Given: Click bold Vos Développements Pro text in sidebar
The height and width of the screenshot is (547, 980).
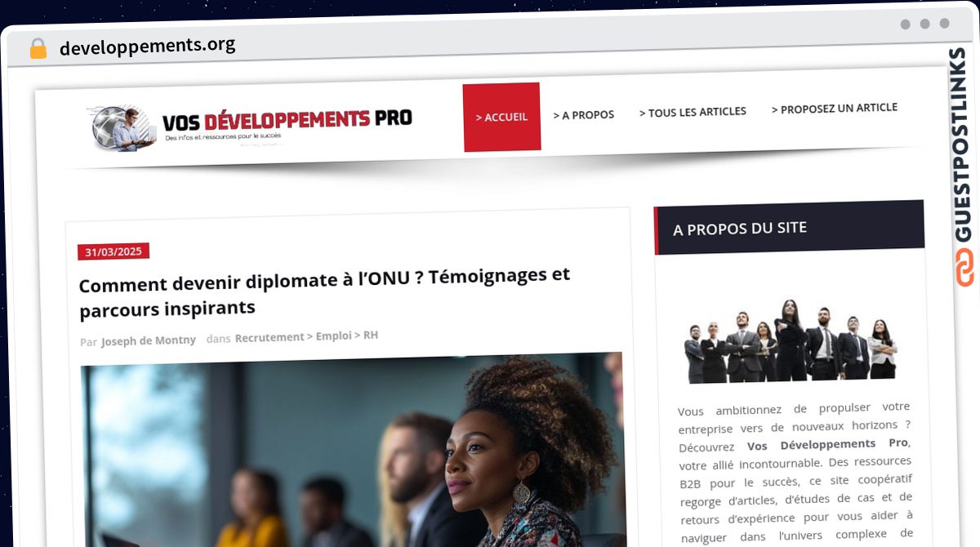Looking at the screenshot, I should pos(827,443).
